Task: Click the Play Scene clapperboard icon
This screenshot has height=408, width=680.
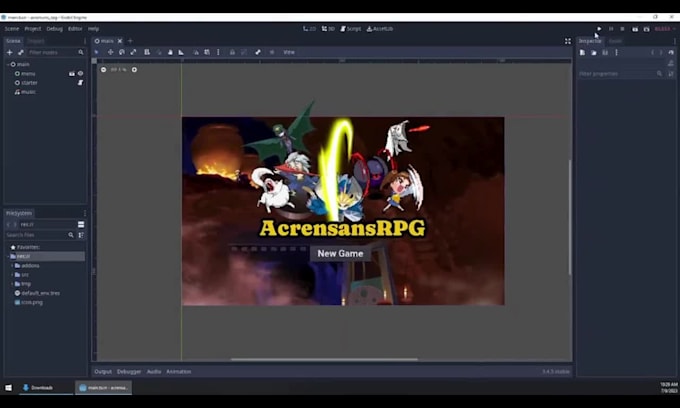Action: click(x=635, y=29)
